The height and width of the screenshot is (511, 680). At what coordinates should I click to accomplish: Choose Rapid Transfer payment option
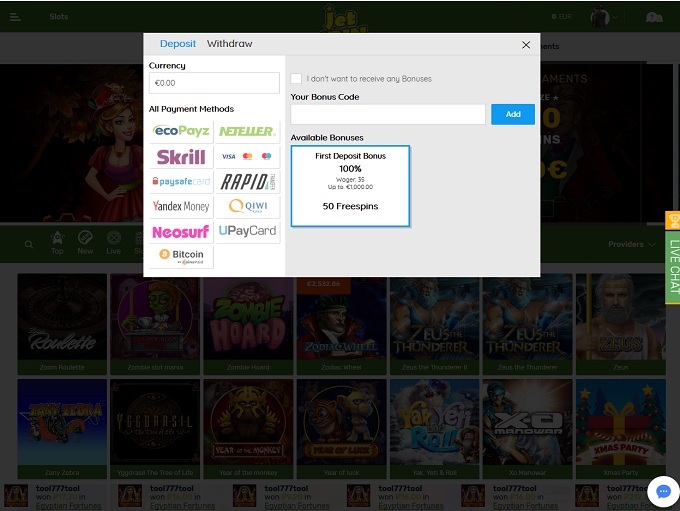coord(247,181)
